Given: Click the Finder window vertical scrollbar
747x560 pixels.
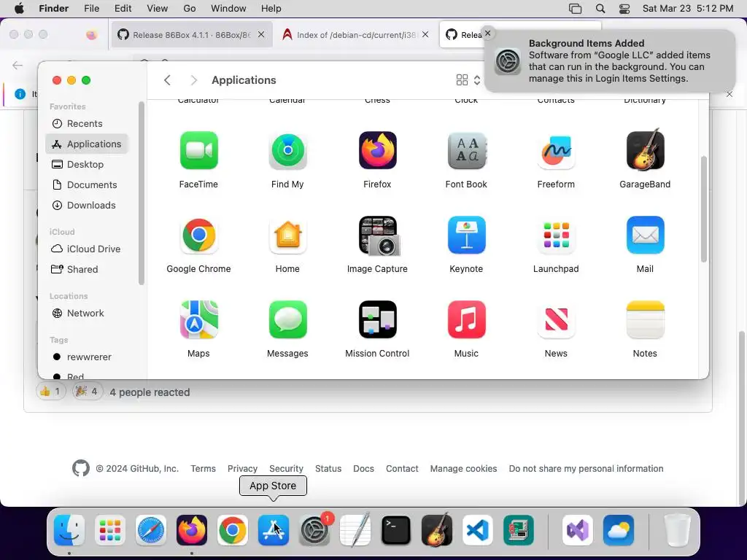Looking at the screenshot, I should [x=704, y=209].
